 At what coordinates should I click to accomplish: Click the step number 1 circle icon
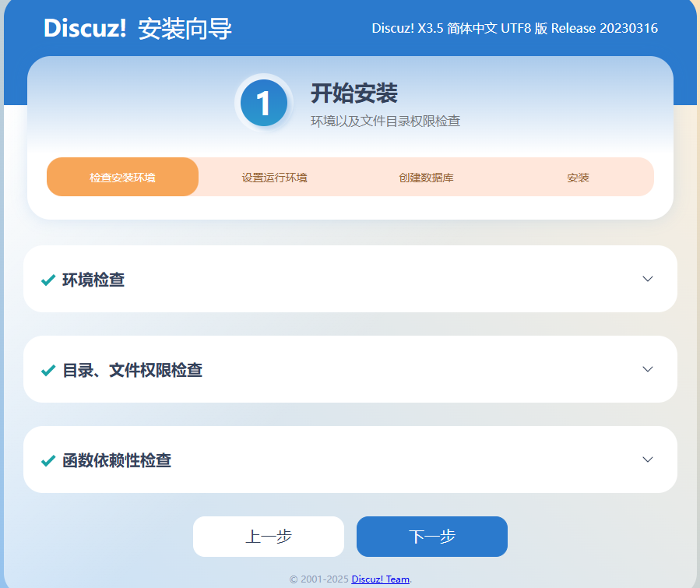click(263, 103)
